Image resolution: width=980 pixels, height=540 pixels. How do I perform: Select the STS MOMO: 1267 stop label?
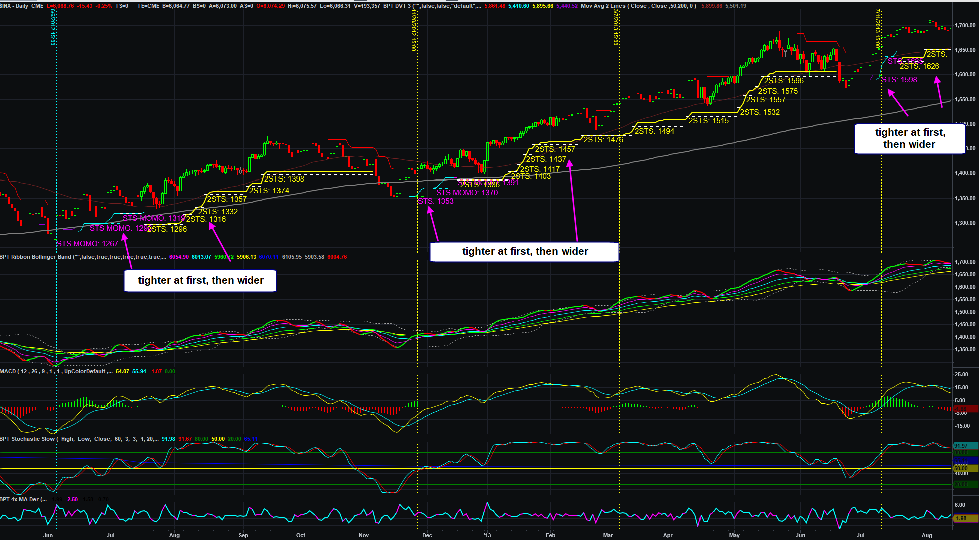pyautogui.click(x=87, y=244)
